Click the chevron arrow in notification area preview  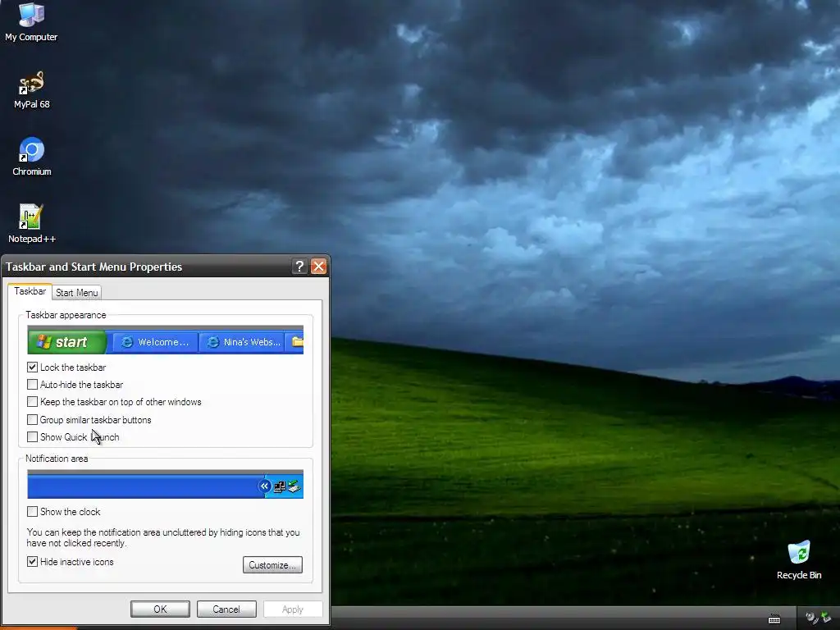(x=264, y=486)
